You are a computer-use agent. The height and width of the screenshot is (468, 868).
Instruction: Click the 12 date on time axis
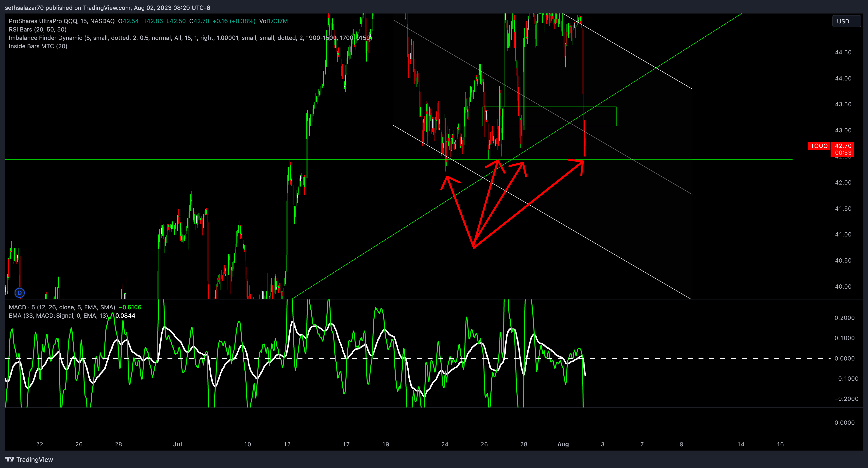point(287,444)
